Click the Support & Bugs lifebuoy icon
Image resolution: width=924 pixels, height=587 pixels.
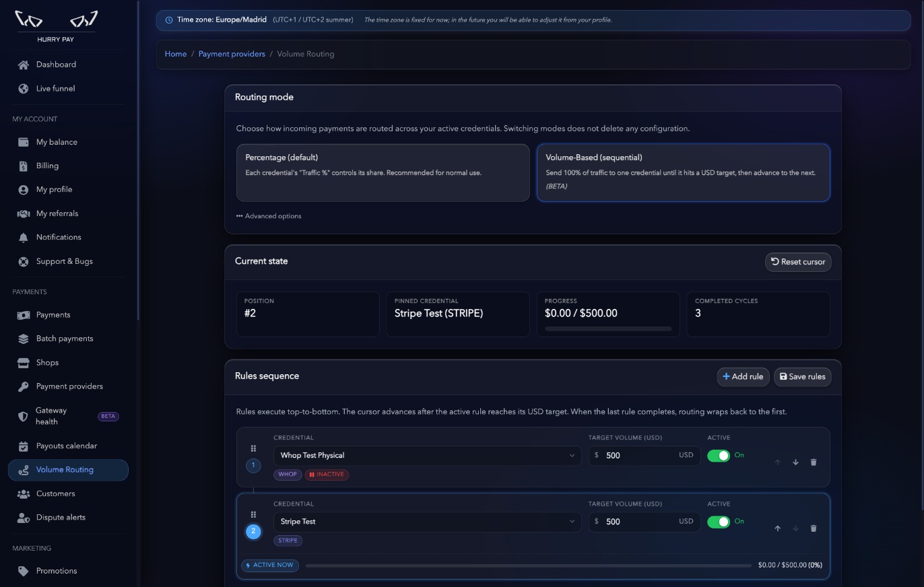coord(24,261)
